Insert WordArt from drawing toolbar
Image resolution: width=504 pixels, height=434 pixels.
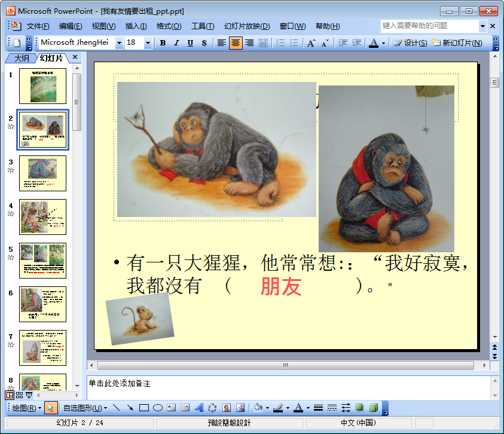tap(199, 408)
